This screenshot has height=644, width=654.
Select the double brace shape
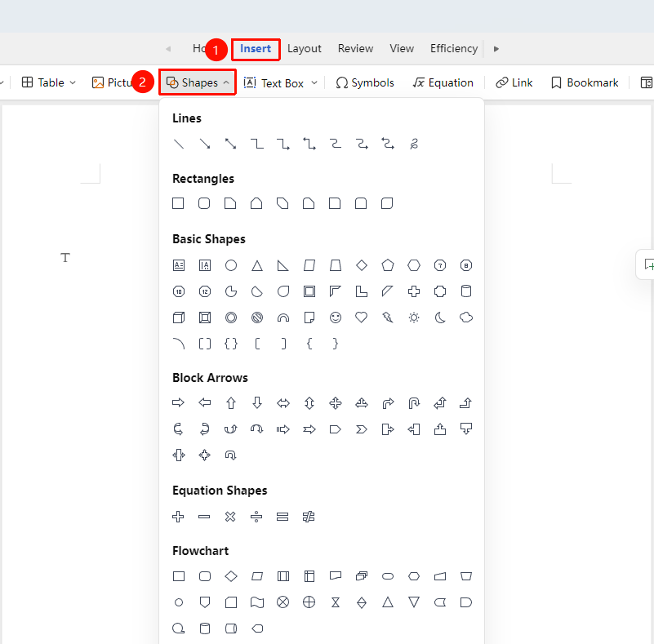pos(230,344)
